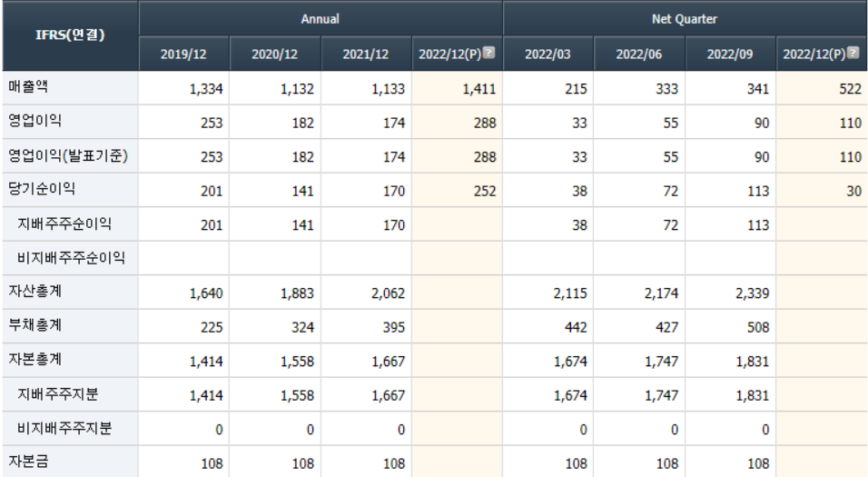Select the 자본금 row label
The height and width of the screenshot is (477, 868).
point(28,461)
